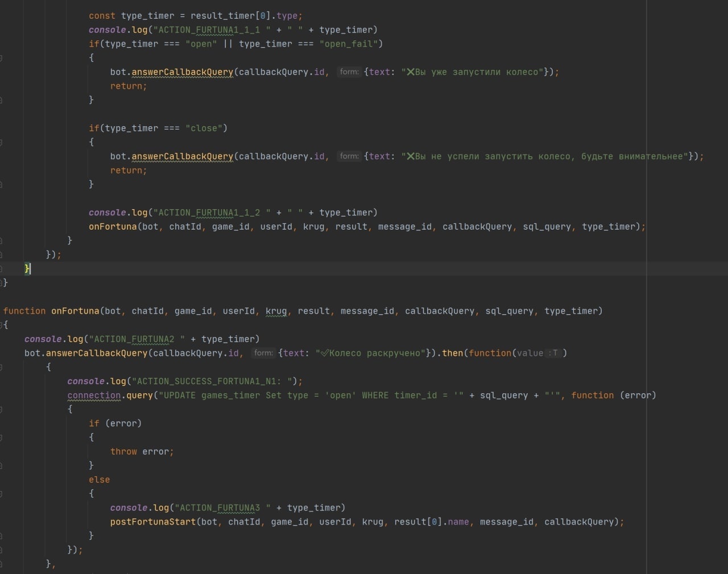Click the :T type hint after value
728x574 pixels.
pyautogui.click(x=553, y=353)
